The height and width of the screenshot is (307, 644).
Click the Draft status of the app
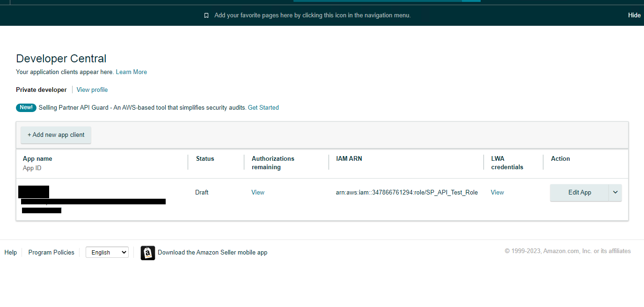pos(202,193)
